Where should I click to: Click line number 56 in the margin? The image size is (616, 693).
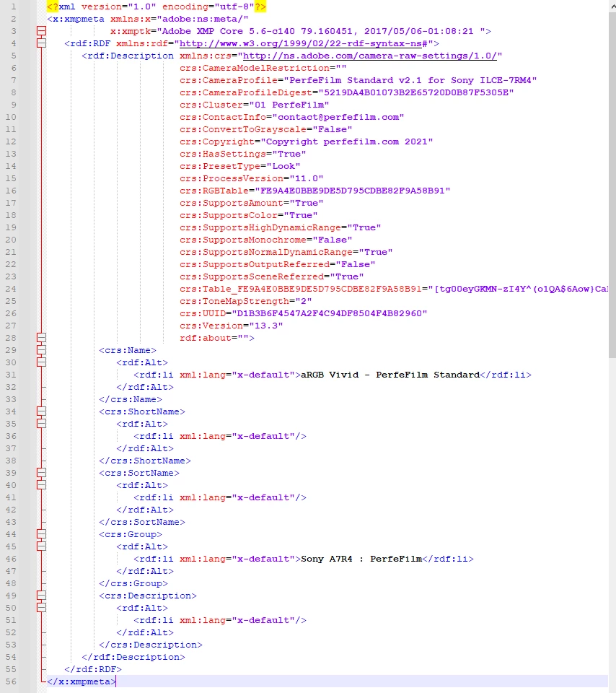[11, 681]
